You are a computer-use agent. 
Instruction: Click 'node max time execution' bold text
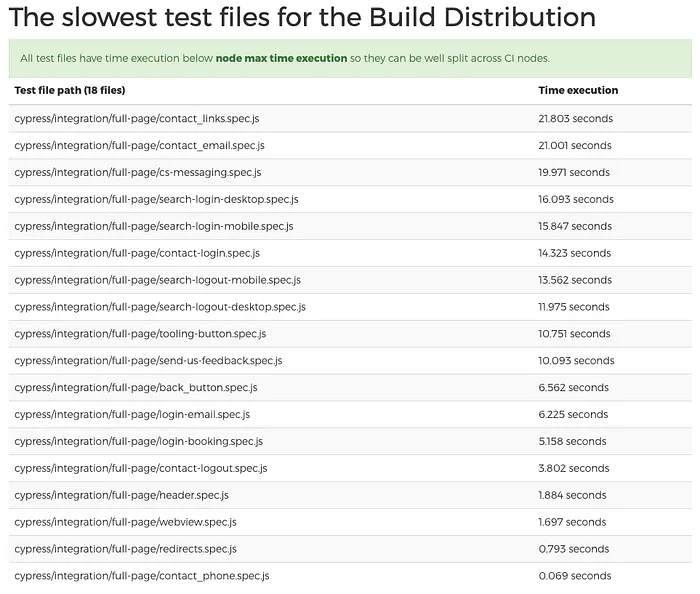tap(281, 58)
